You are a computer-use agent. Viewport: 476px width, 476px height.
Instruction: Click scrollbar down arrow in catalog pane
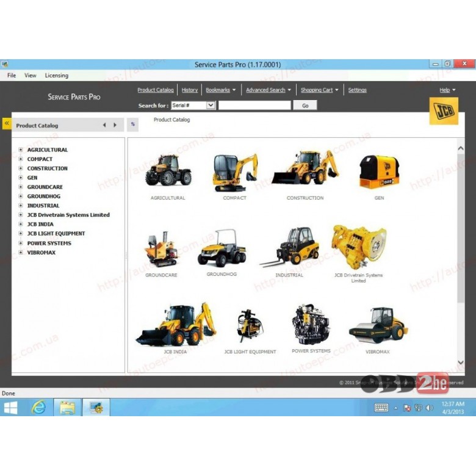461,362
